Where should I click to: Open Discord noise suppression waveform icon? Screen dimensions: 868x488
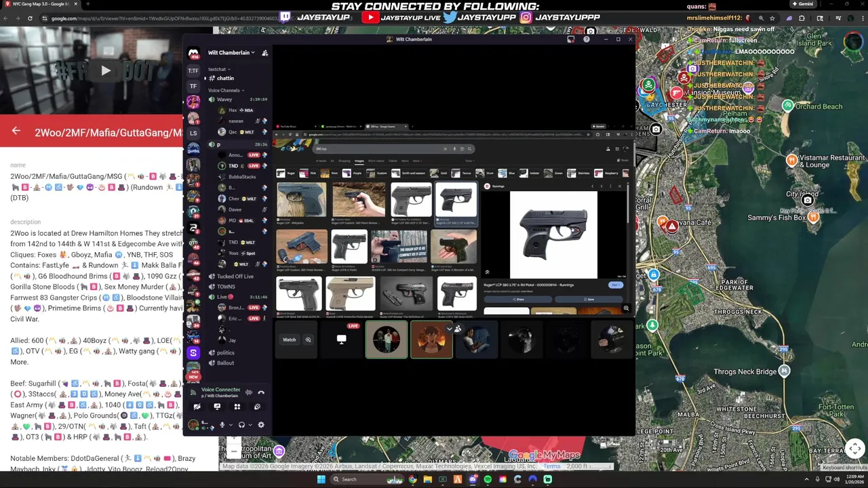click(249, 392)
